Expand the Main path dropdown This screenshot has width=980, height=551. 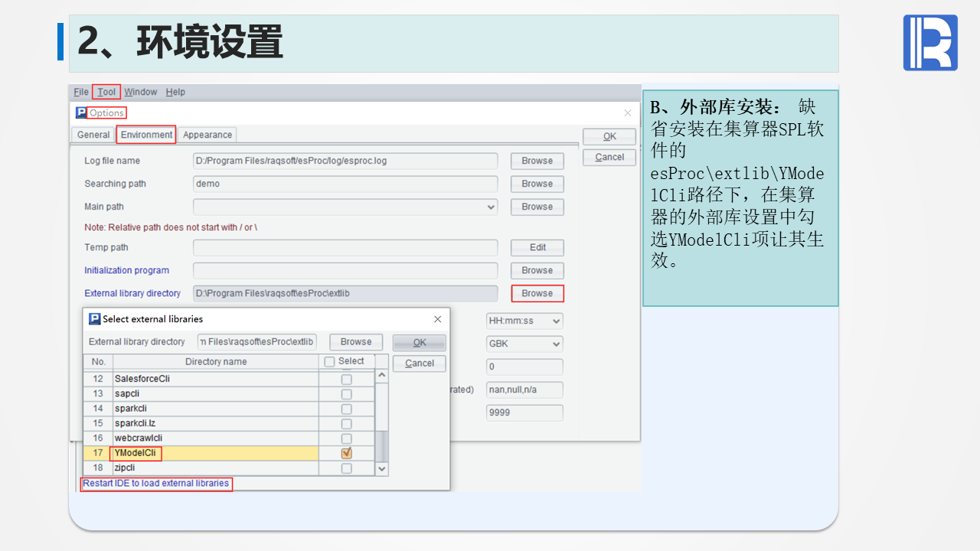pos(491,207)
